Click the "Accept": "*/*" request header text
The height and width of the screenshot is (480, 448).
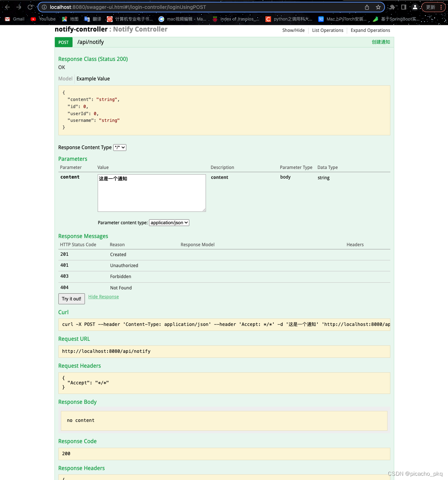pos(88,383)
